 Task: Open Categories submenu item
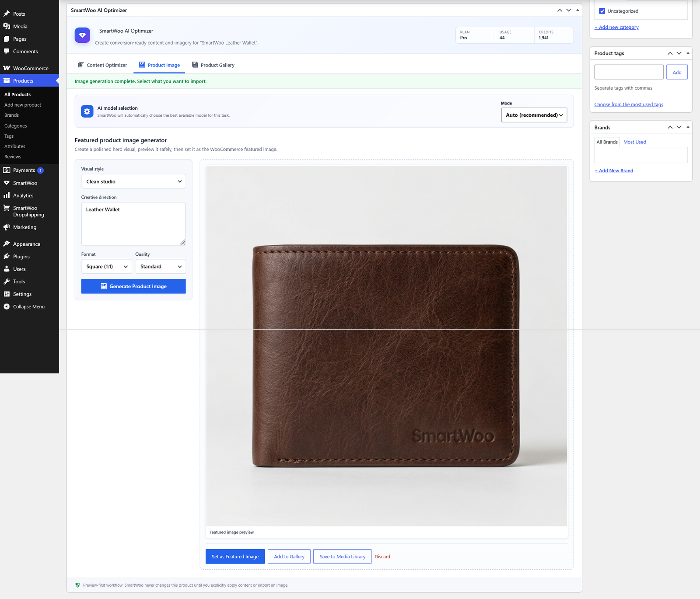pos(16,126)
